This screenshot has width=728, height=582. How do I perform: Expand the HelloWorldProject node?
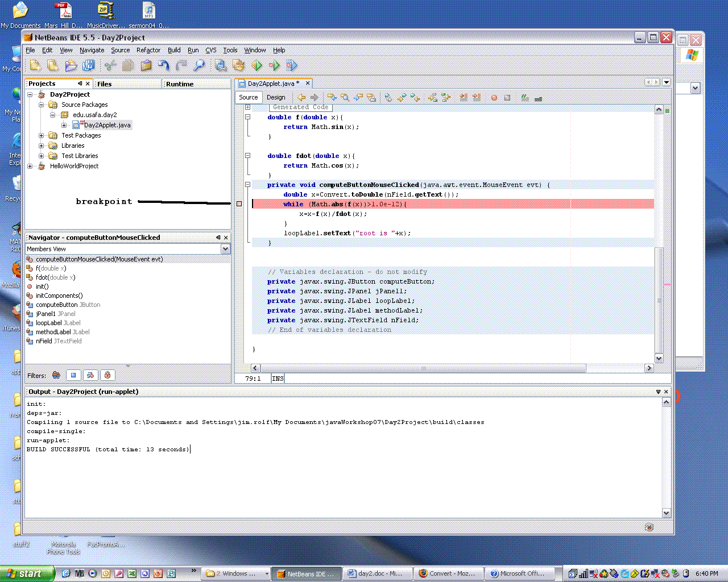[30, 166]
